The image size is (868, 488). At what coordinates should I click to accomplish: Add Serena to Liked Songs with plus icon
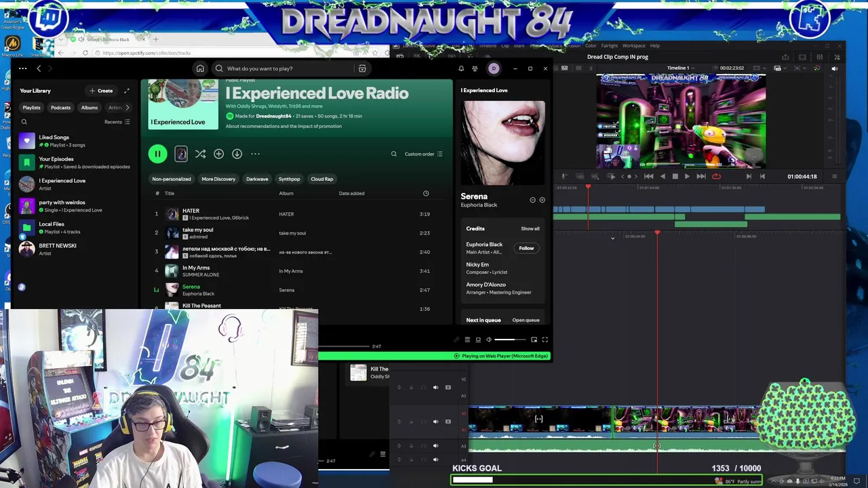(542, 200)
